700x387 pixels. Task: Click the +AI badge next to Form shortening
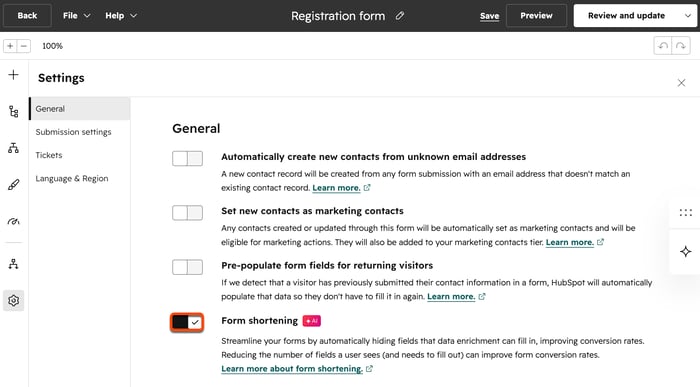312,321
